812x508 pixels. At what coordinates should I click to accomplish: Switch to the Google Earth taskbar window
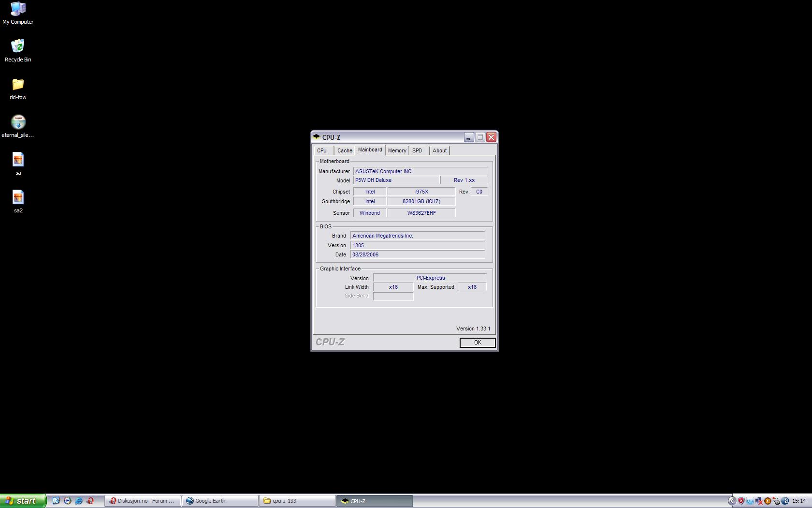click(x=220, y=501)
